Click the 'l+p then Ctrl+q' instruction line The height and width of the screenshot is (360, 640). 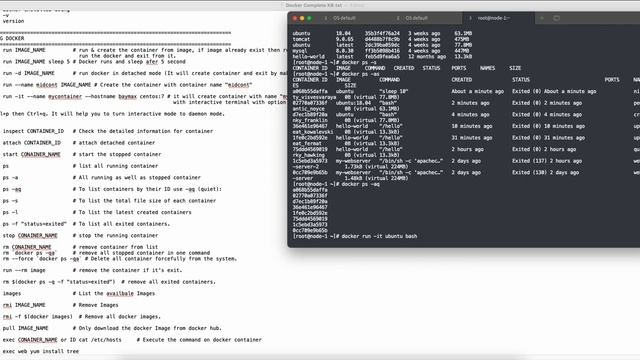[x=112, y=114]
